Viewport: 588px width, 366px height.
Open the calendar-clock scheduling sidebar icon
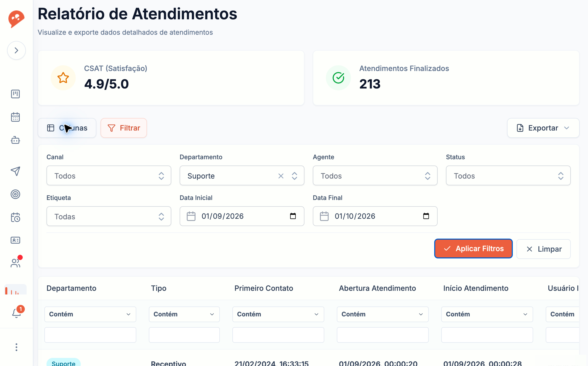tap(15, 217)
